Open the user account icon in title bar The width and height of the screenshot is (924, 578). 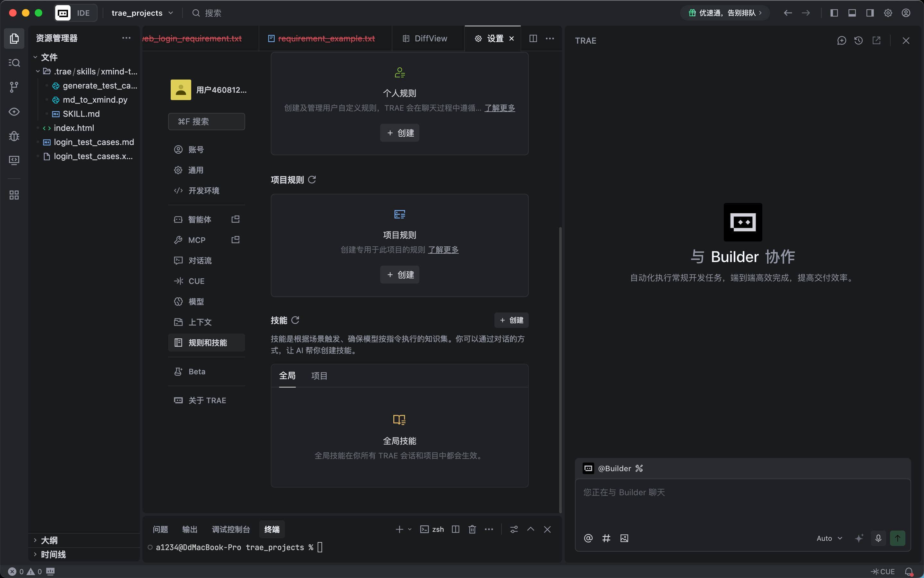tap(906, 13)
